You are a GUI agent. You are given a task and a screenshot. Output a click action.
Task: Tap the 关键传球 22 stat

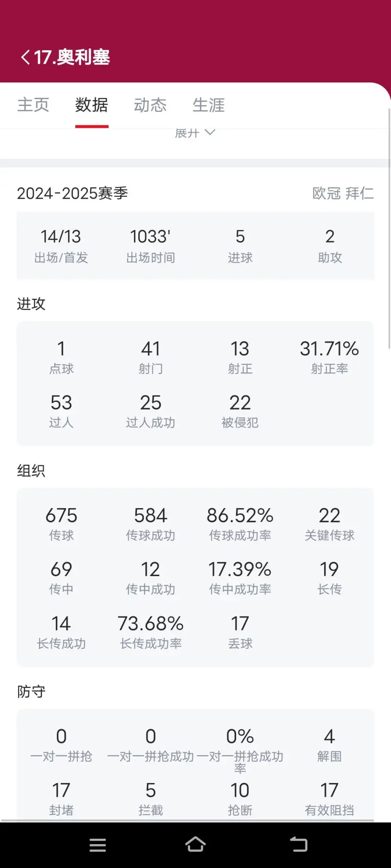(329, 524)
